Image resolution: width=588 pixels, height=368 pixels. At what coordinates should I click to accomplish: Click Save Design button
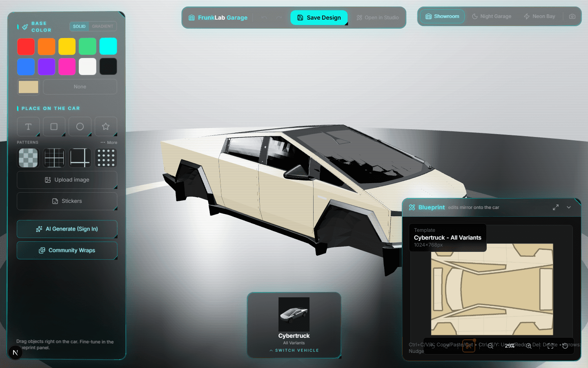[319, 18]
